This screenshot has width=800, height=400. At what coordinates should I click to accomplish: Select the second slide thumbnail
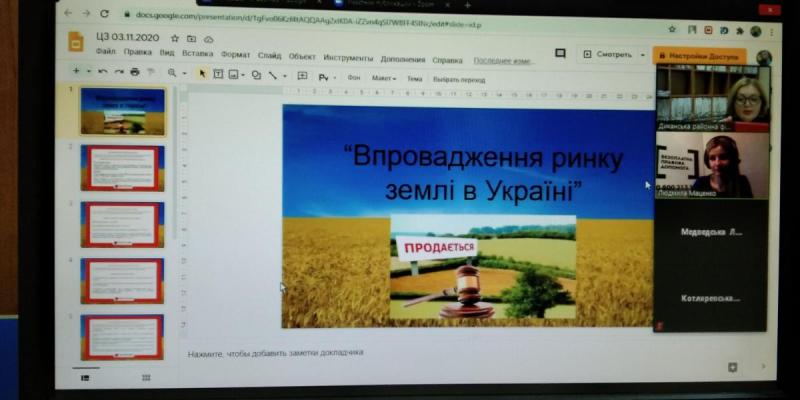121,167
